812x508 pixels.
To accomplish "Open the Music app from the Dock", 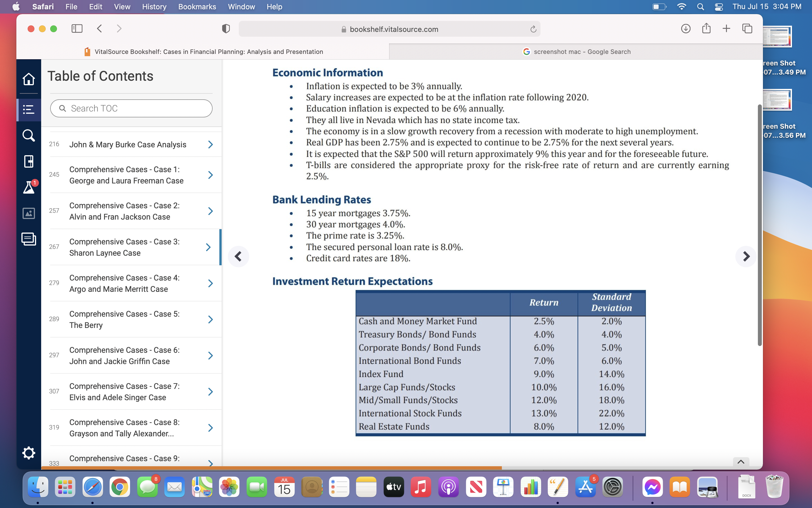I will tap(421, 487).
